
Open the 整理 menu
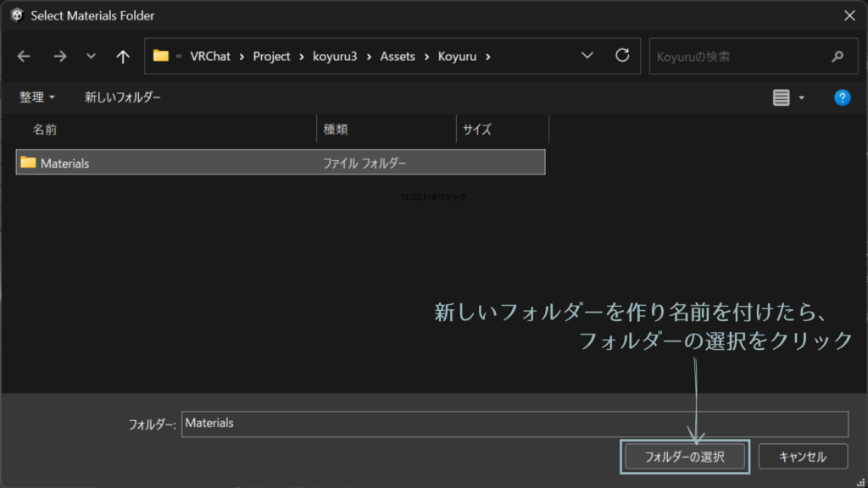point(36,97)
